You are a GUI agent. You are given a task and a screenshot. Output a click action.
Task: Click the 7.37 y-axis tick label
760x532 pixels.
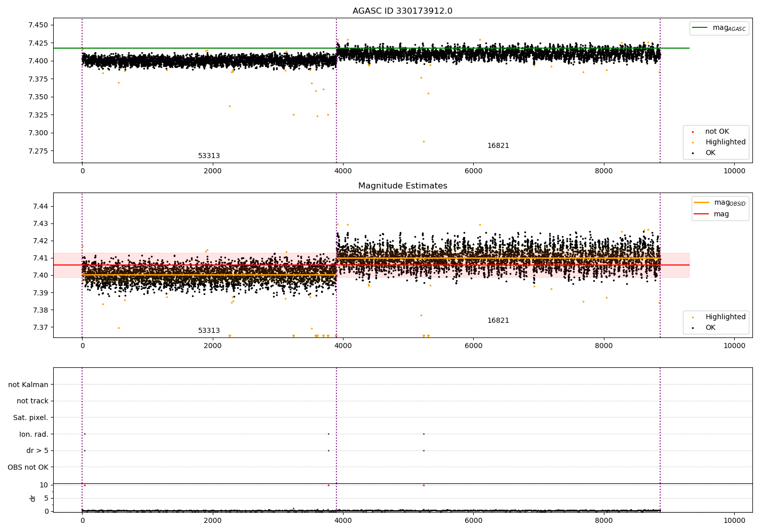[41, 327]
